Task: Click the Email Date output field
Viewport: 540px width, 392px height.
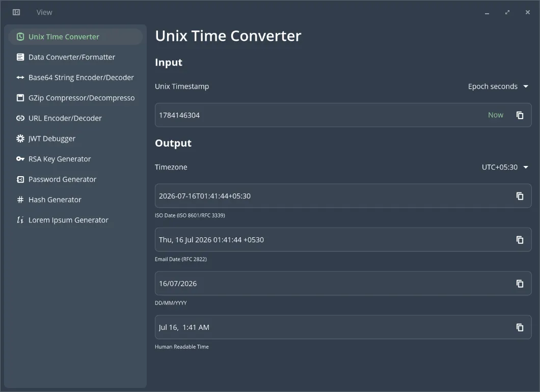Action: coord(343,240)
